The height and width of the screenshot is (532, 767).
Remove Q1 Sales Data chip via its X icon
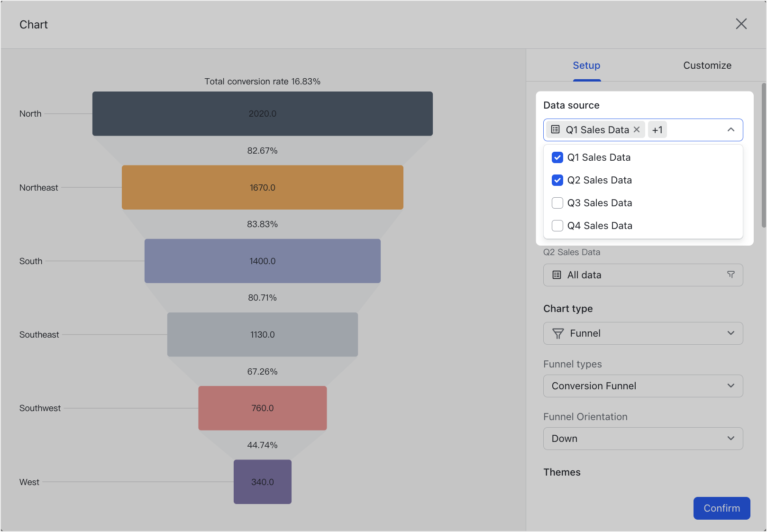pyautogui.click(x=637, y=129)
